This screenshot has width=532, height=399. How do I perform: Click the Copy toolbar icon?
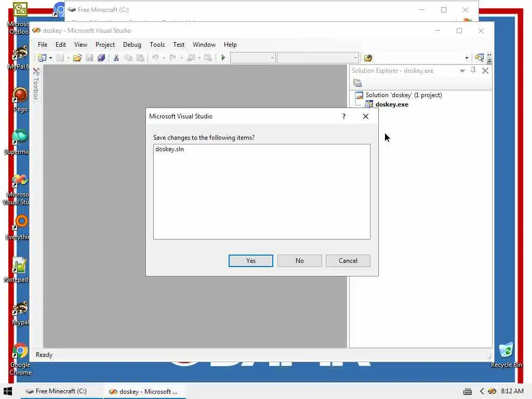pyautogui.click(x=128, y=58)
